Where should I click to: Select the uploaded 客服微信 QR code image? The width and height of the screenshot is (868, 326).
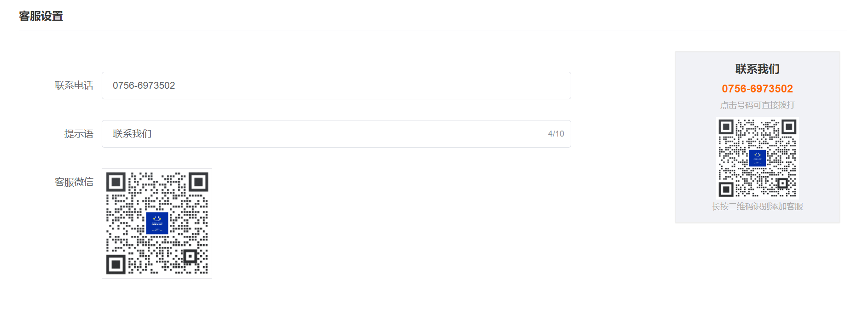pos(157,223)
